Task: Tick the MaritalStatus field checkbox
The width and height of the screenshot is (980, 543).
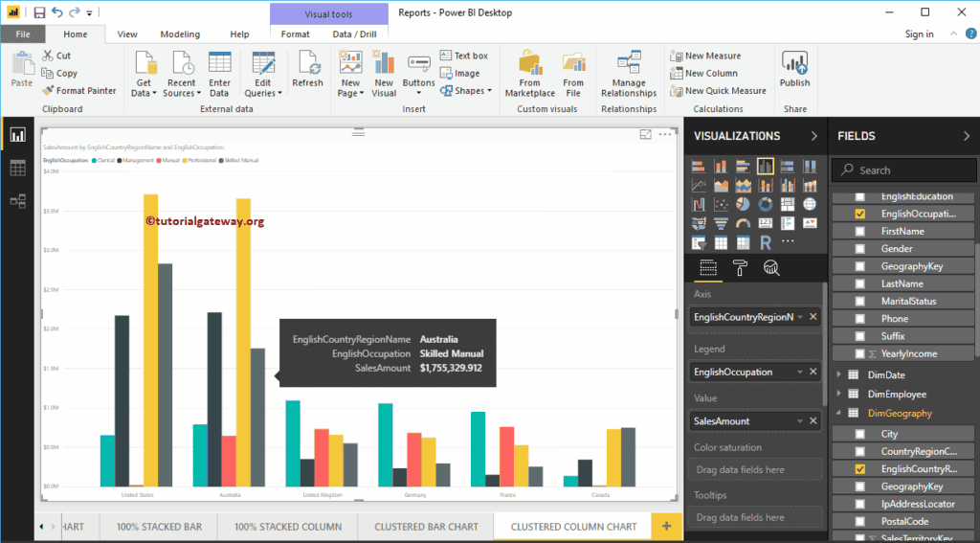Action: point(860,302)
